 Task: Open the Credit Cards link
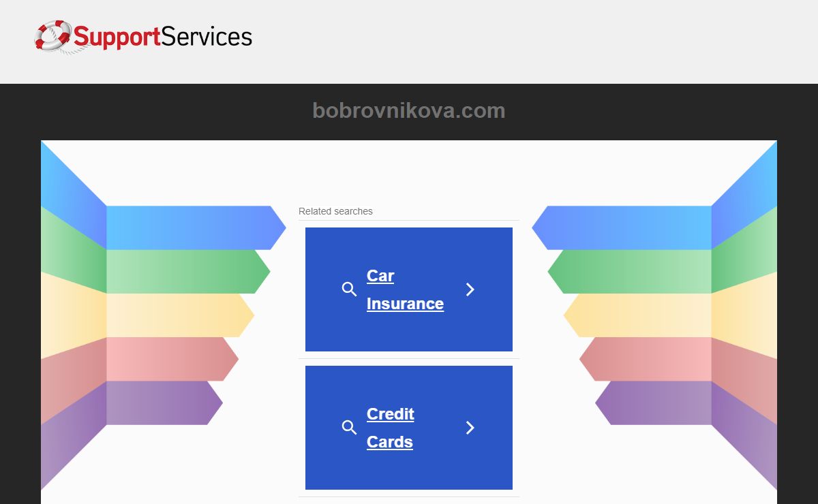point(391,428)
